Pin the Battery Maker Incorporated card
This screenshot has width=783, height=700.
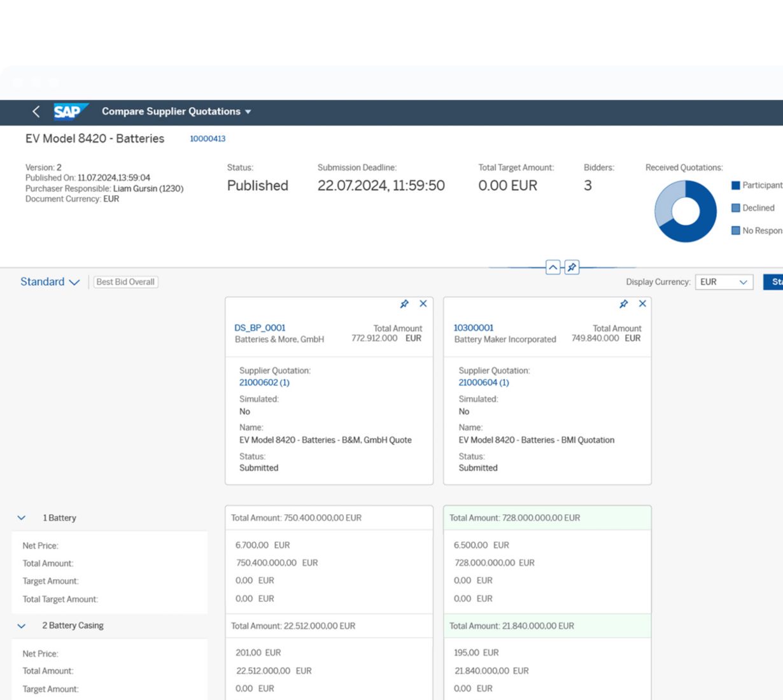tap(624, 304)
